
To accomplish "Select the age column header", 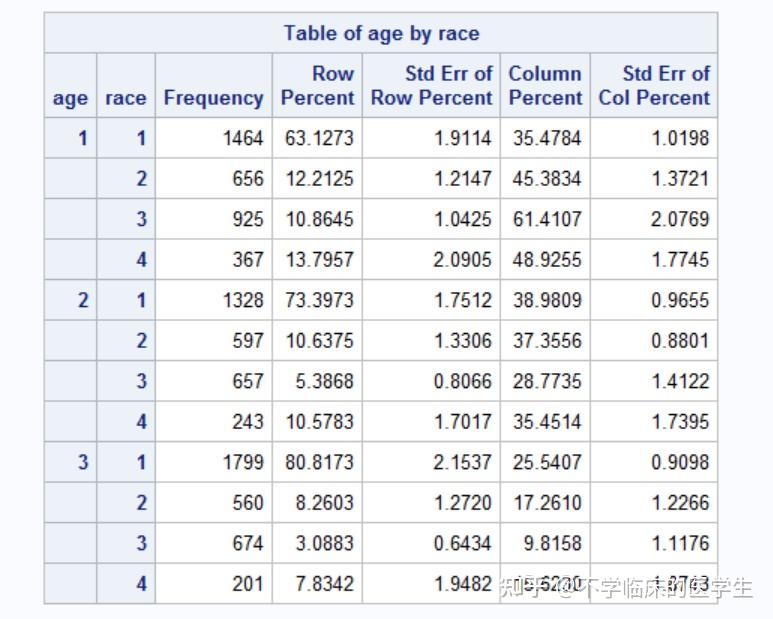I will [x=70, y=98].
